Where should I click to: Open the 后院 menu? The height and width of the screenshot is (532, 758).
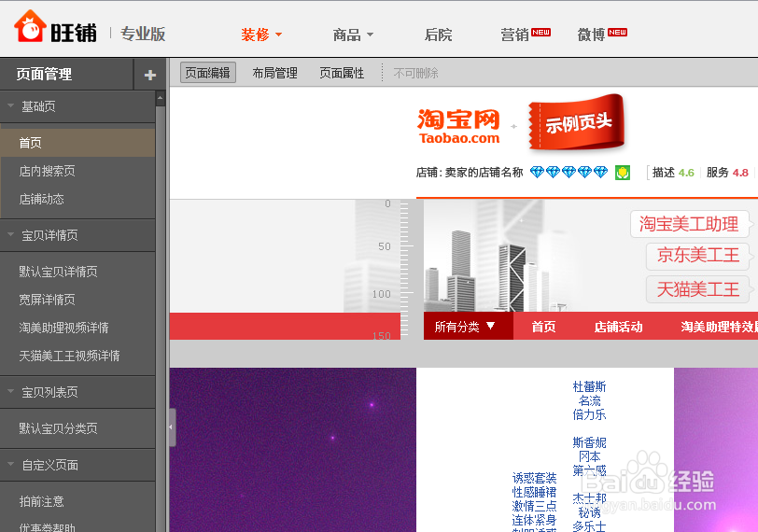pos(438,35)
